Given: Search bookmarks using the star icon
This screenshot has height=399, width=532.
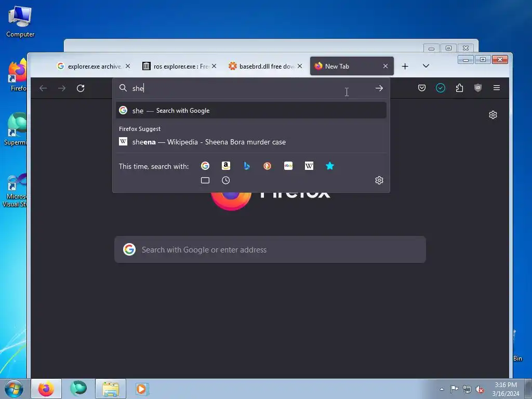Looking at the screenshot, I should [x=330, y=166].
